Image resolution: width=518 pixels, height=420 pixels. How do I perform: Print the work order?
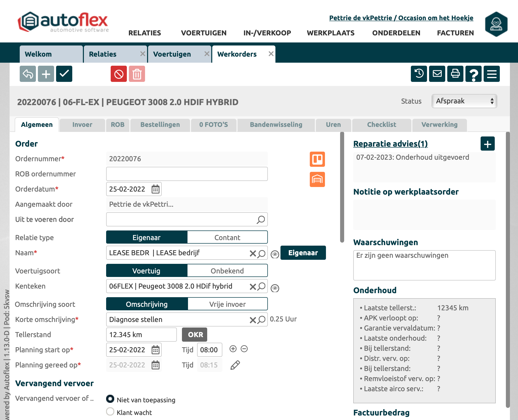(455, 74)
